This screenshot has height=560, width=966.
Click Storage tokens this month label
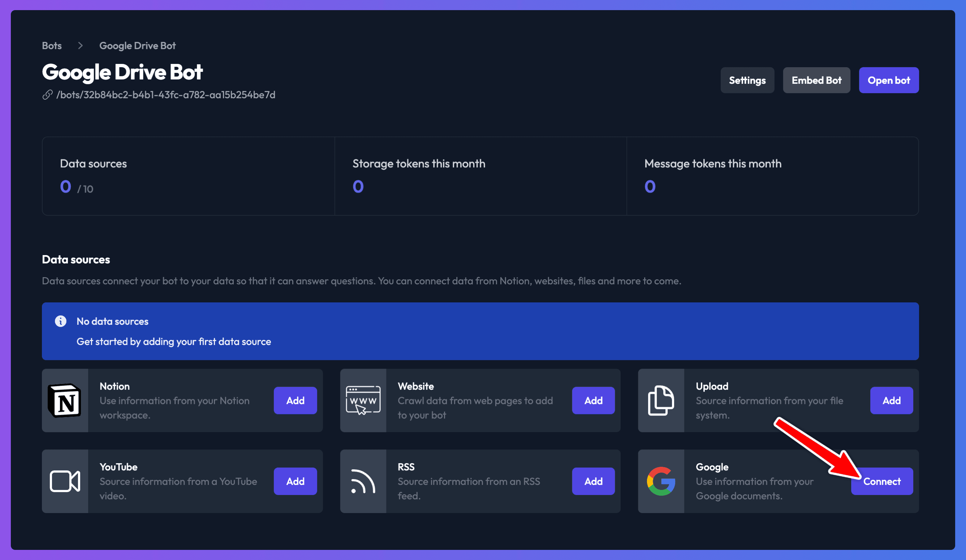419,164
